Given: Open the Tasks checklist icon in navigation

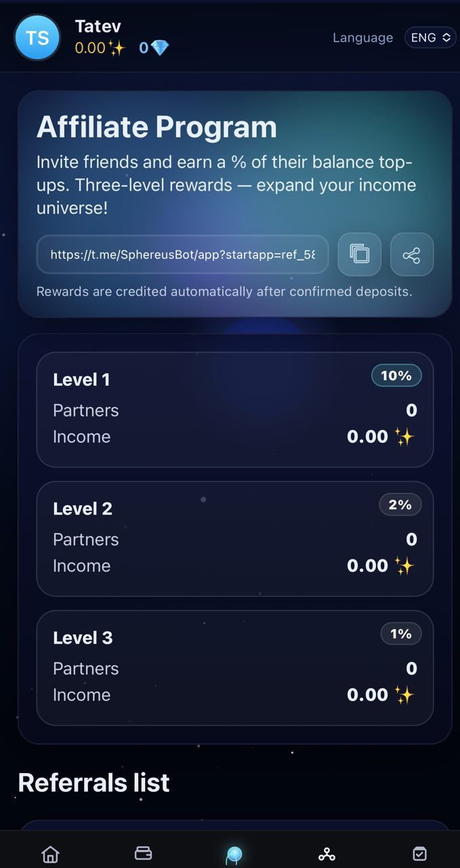Looking at the screenshot, I should 419,853.
